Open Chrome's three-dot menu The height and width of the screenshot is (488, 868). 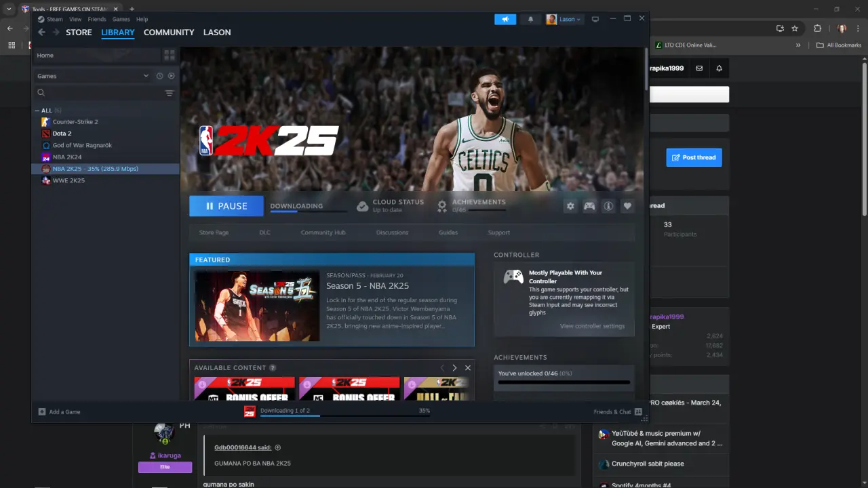tap(859, 28)
